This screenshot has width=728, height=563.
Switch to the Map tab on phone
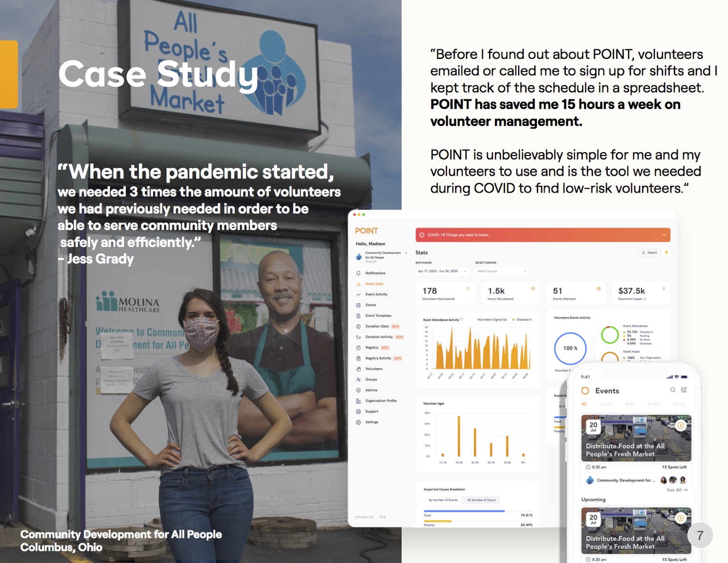click(x=629, y=404)
